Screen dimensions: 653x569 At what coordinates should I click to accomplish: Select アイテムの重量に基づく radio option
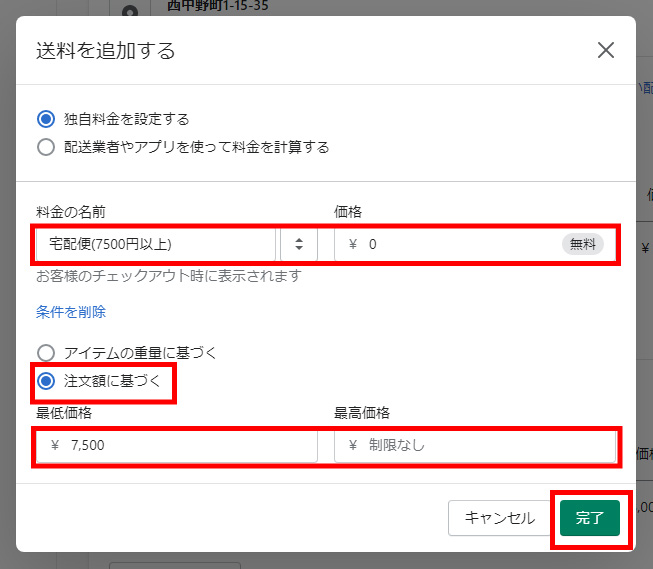coord(46,353)
